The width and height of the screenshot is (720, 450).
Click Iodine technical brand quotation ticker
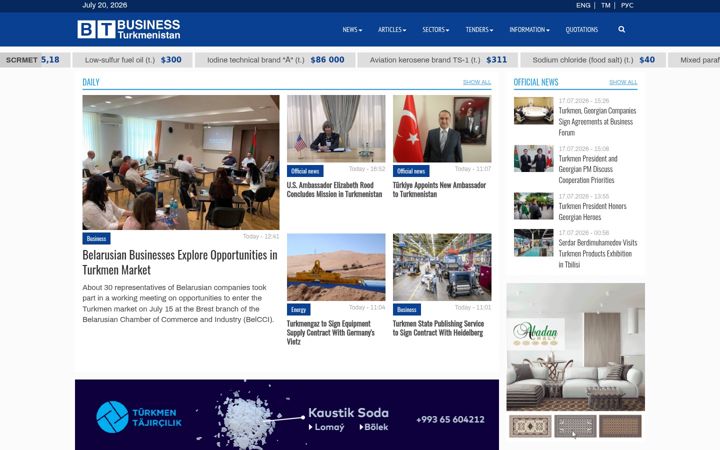(x=275, y=60)
